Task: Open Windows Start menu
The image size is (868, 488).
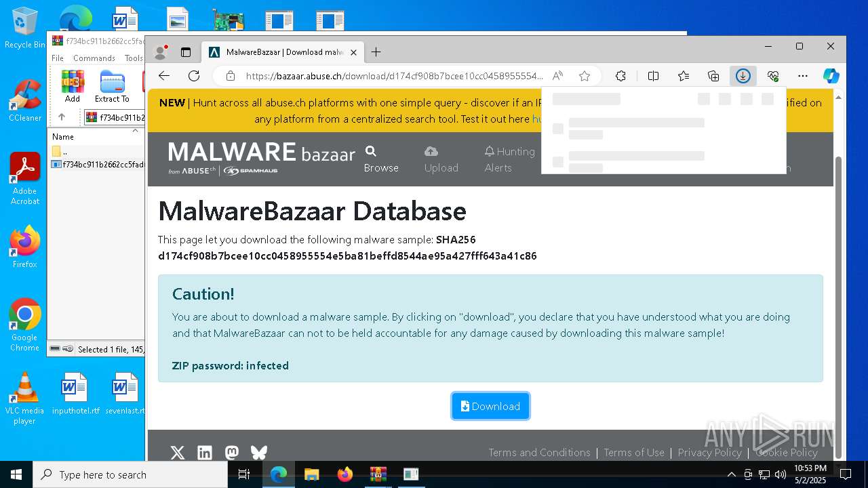Action: point(16,474)
